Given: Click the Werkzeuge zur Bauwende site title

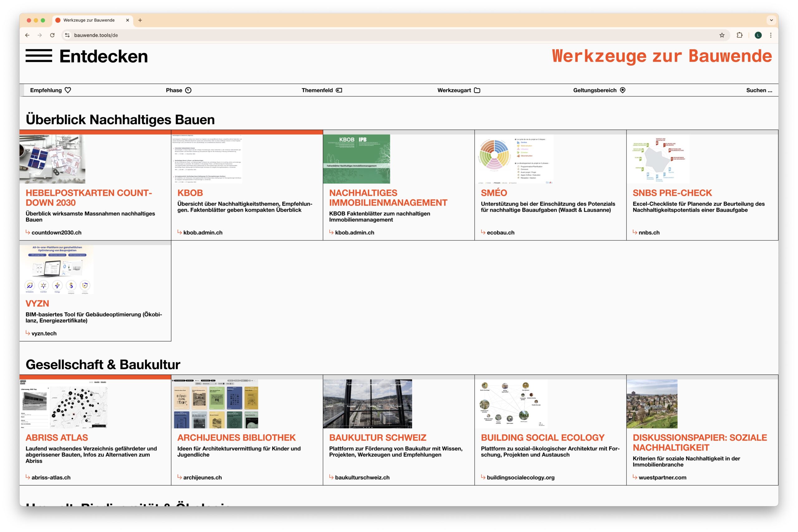Looking at the screenshot, I should [661, 56].
